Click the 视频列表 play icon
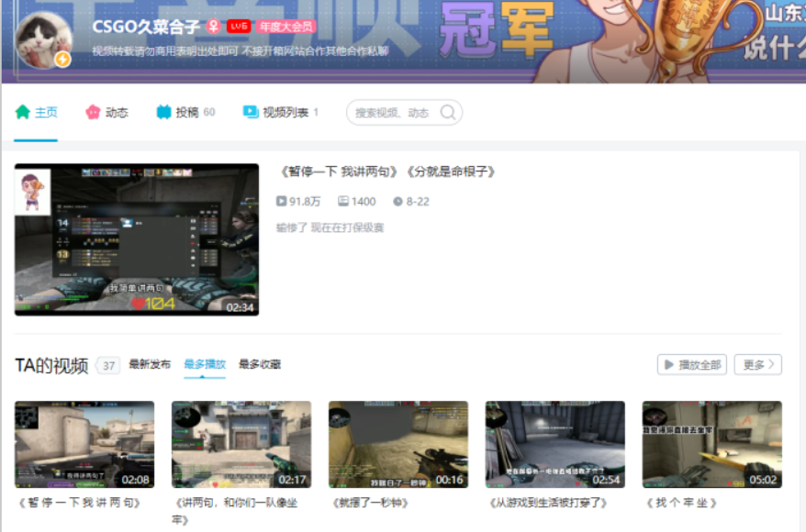Screen dimensions: 806x532 (x=251, y=112)
